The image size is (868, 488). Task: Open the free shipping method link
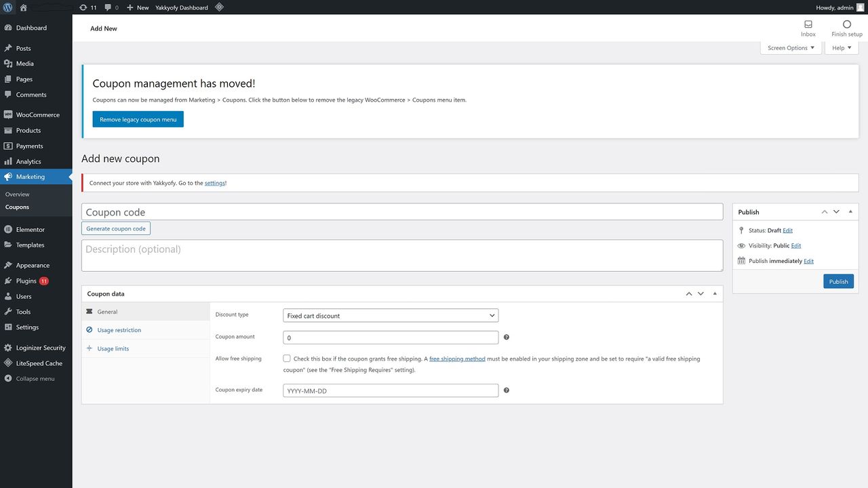tap(457, 359)
